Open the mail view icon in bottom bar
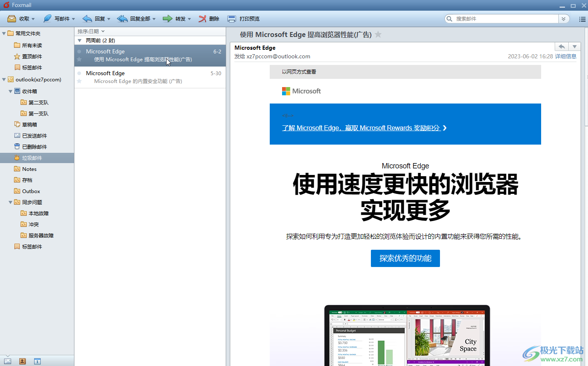 [7, 361]
